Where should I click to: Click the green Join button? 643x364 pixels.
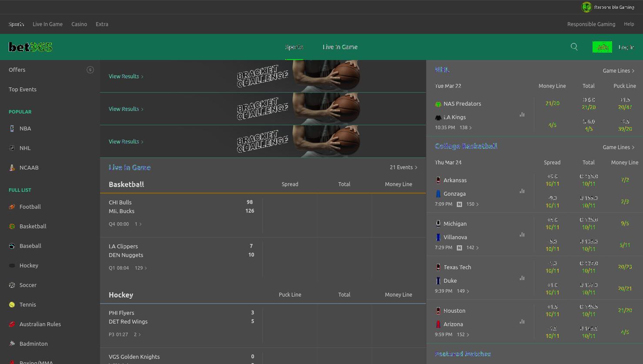(602, 47)
